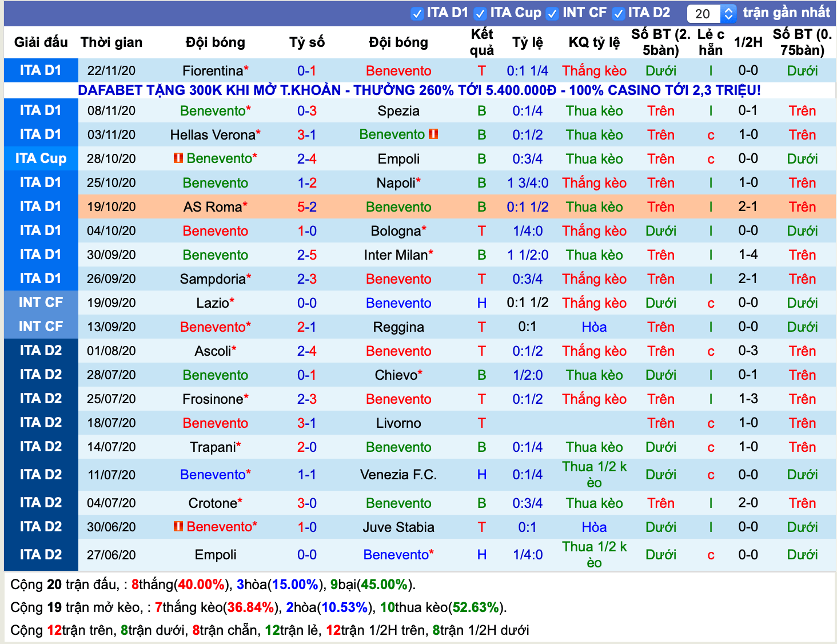Select the 'Hòa' handicap result on 13/09/20
Viewport: 837px width, 644px height.
(x=594, y=327)
